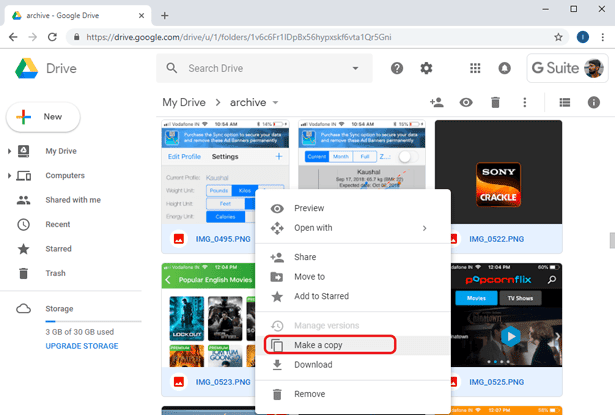Select the IMG_0525.PNG file name
Viewport: 615px width, 415px height.
click(496, 382)
